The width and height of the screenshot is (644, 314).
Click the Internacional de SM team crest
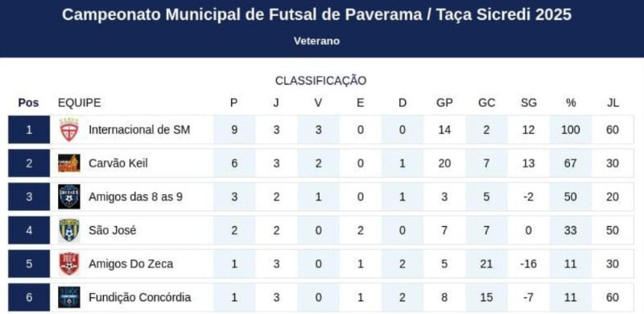[x=69, y=130]
